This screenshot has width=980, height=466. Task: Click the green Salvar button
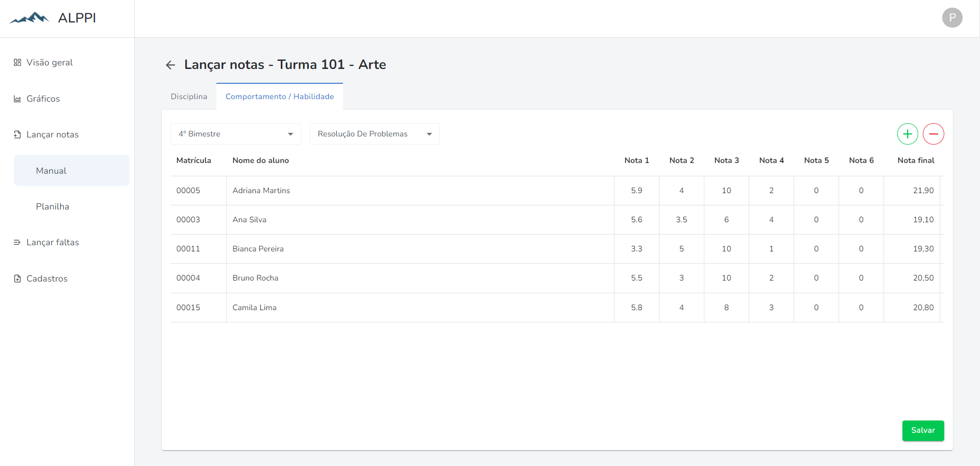[923, 430]
